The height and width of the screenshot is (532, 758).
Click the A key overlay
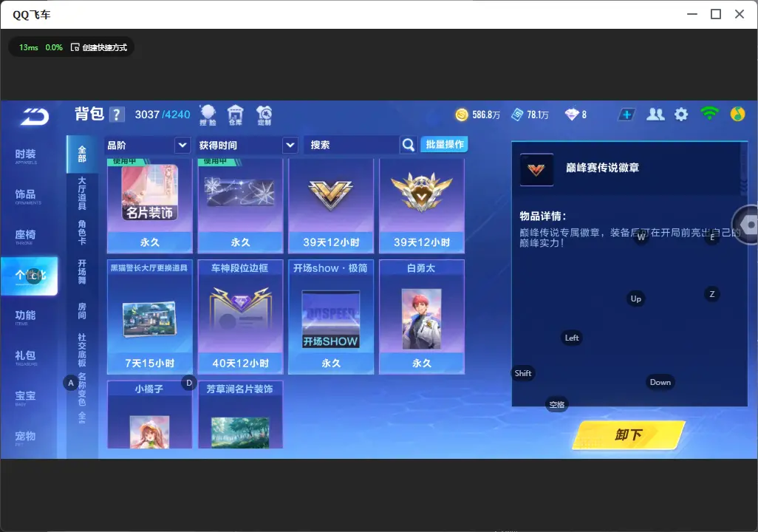click(71, 383)
